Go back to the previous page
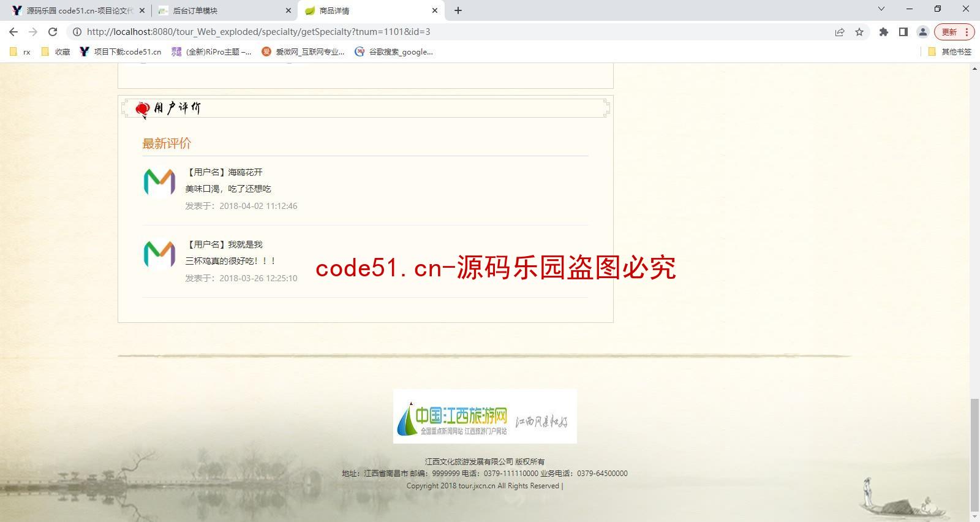The width and height of the screenshot is (980, 522). pos(13,32)
